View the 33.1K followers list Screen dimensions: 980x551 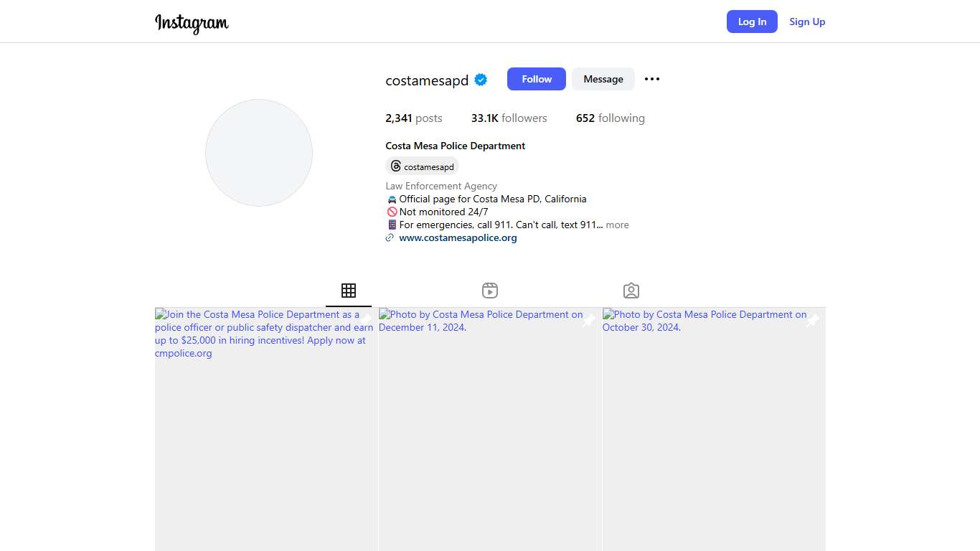(509, 118)
